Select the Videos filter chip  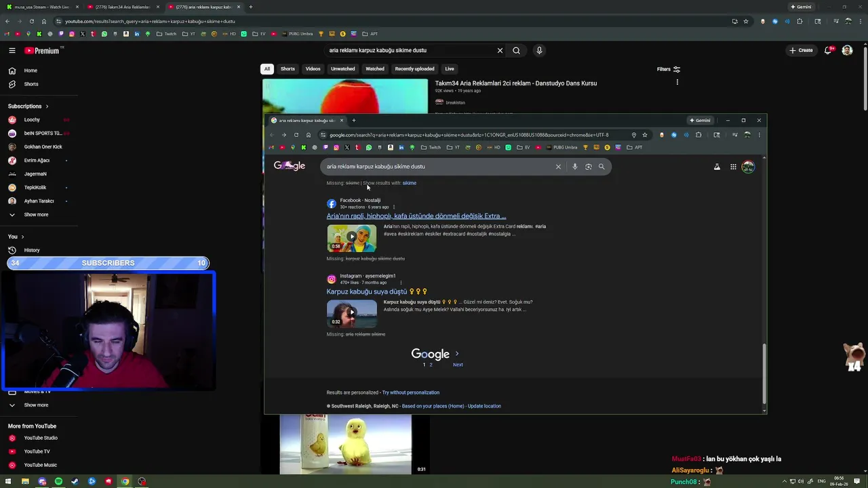[x=313, y=68]
